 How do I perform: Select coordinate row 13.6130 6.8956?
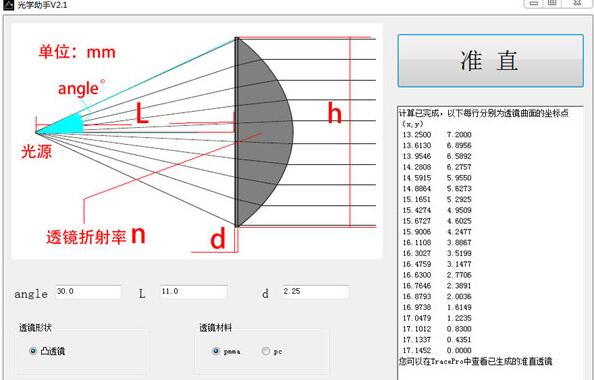point(437,145)
